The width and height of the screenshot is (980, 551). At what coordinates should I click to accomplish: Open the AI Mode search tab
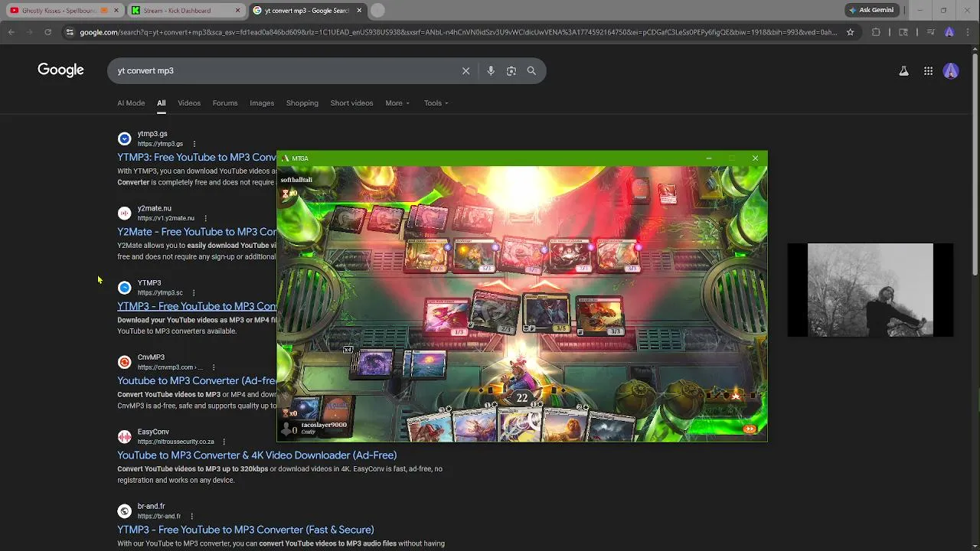[131, 103]
